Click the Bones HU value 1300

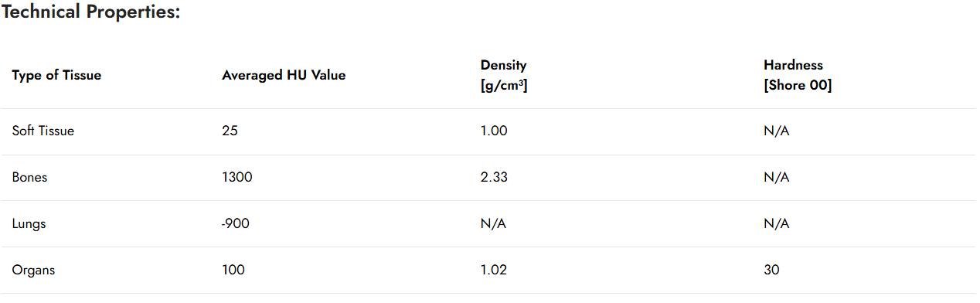tap(237, 177)
